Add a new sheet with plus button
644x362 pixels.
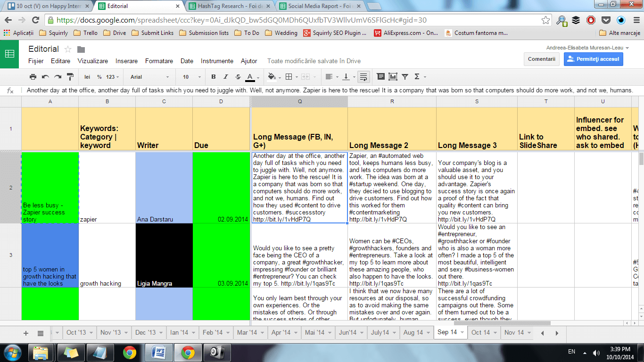pos(26,333)
